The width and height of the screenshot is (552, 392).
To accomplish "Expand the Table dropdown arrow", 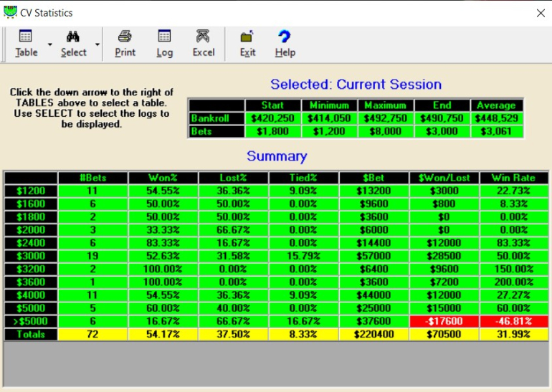I will coord(50,44).
